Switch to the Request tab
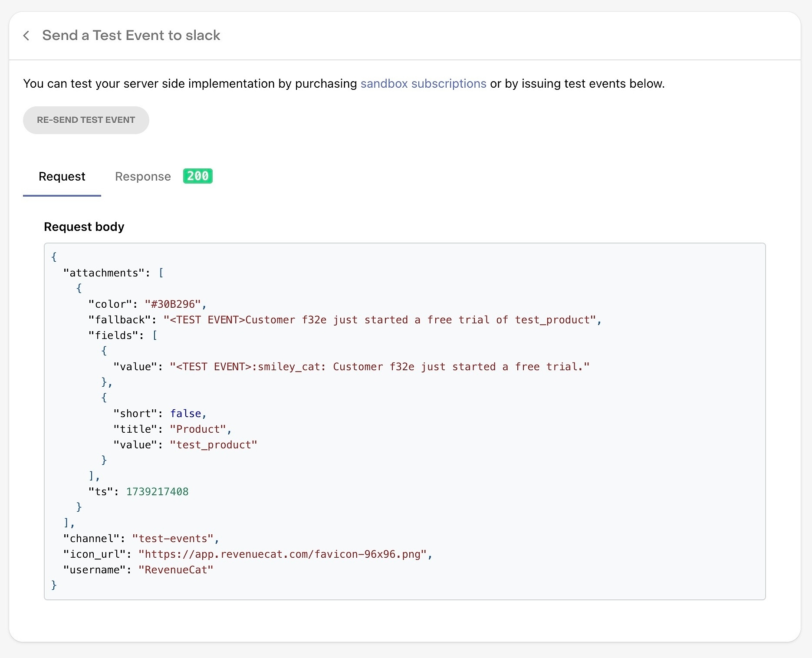Viewport: 812px width, 658px height. (62, 176)
